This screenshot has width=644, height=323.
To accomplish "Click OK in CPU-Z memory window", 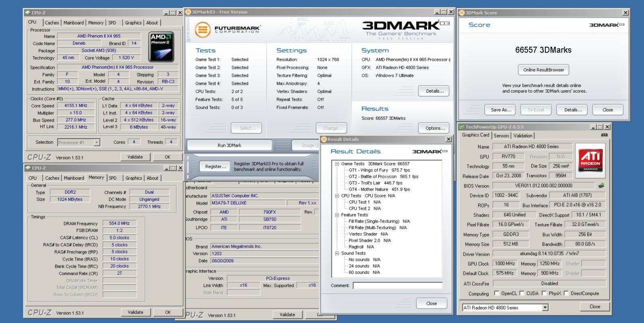I will pyautogui.click(x=168, y=312).
